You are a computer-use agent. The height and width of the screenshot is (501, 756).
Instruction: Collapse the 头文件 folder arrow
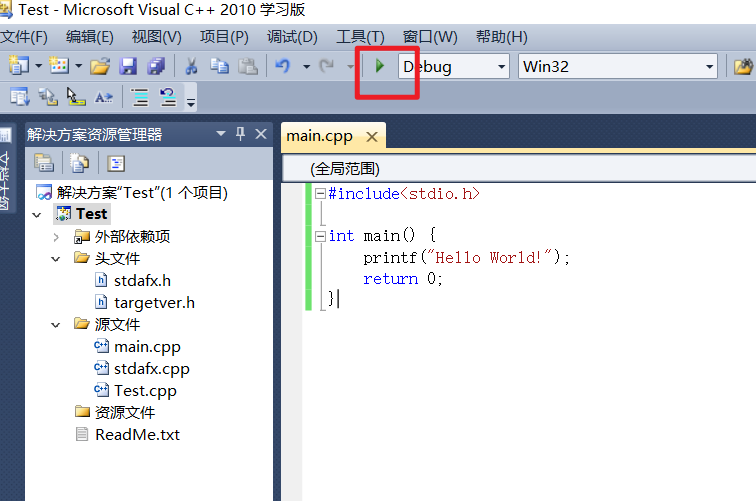point(56,259)
